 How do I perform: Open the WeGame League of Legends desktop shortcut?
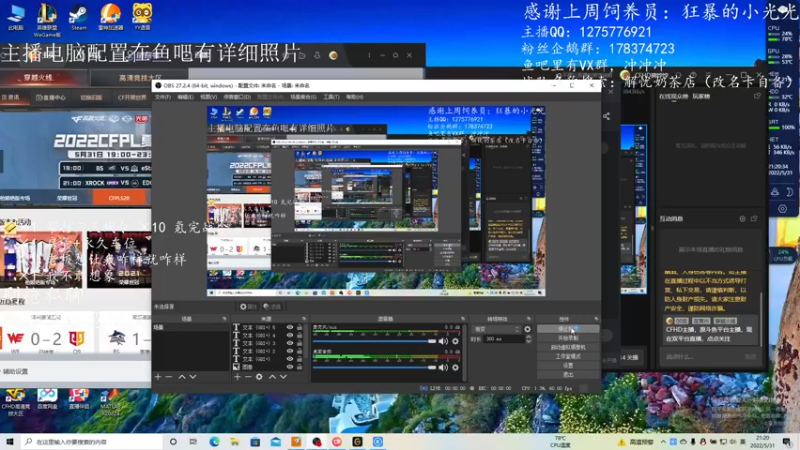pyautogui.click(x=47, y=19)
